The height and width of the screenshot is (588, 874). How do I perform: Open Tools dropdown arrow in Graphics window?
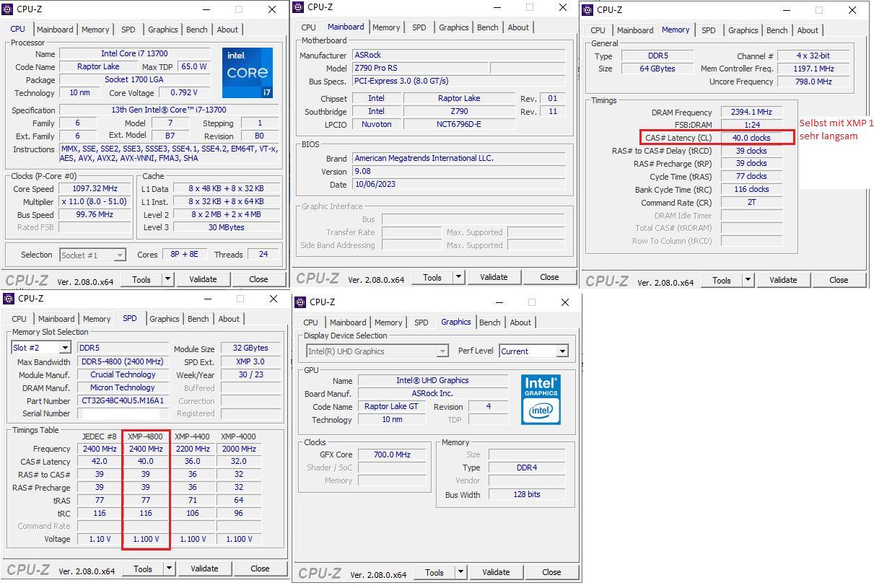(x=460, y=572)
